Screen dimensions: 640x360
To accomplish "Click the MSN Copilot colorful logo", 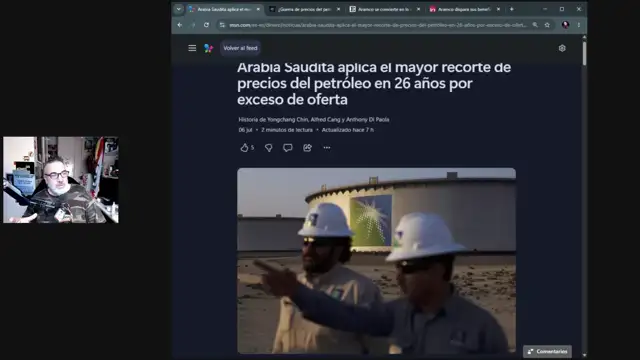I will tap(209, 48).
